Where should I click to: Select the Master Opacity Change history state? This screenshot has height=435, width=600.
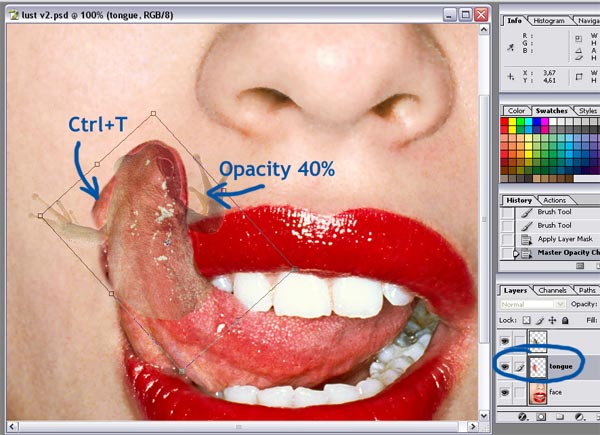(565, 253)
